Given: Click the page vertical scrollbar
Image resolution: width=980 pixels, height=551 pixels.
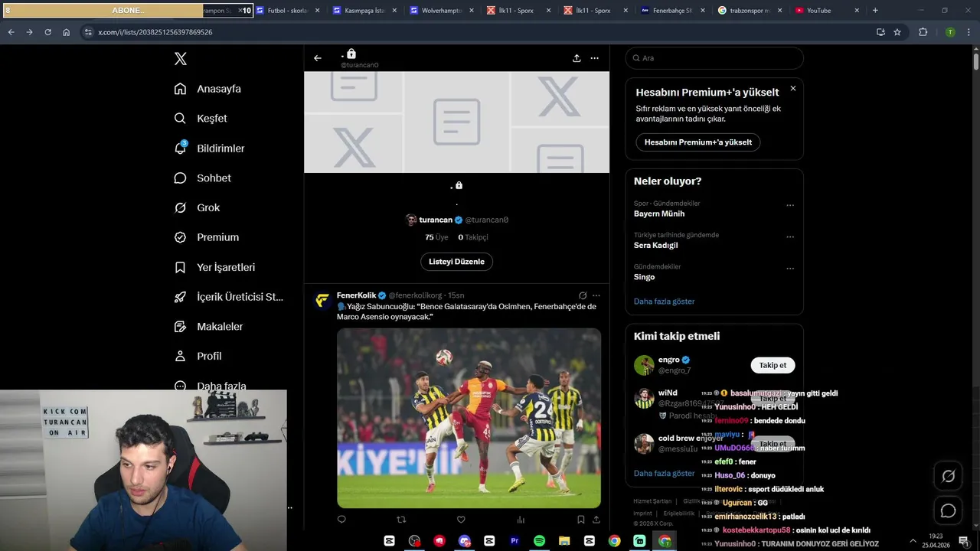Looking at the screenshot, I should pos(975,61).
